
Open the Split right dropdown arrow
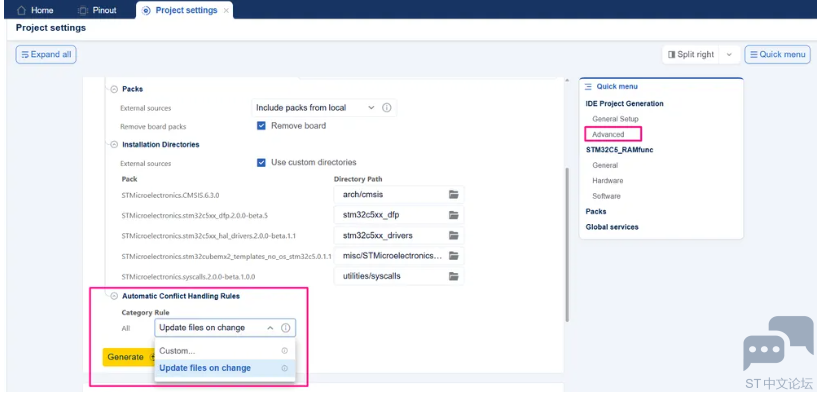click(729, 55)
